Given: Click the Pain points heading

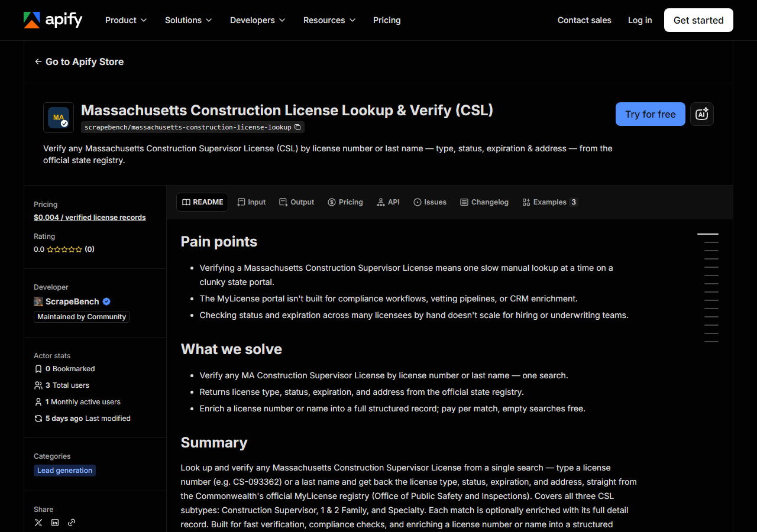Looking at the screenshot, I should coord(219,242).
